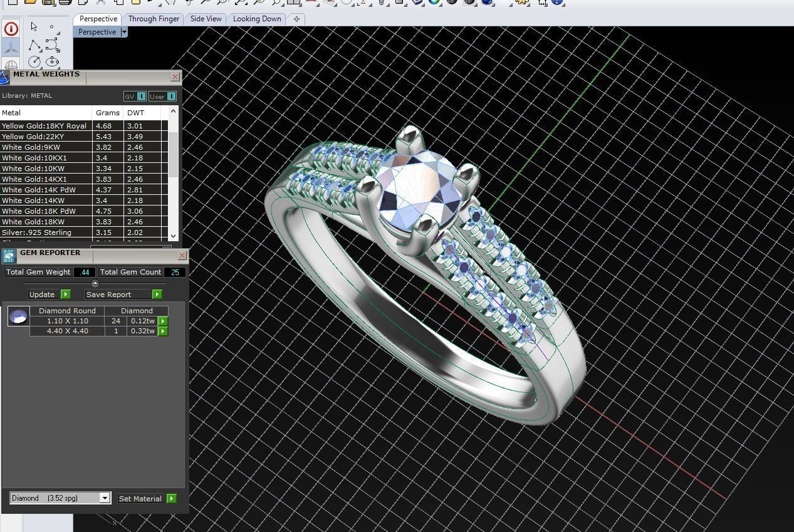Select the circle tool
This screenshot has width=794, height=532.
pos(34,61)
